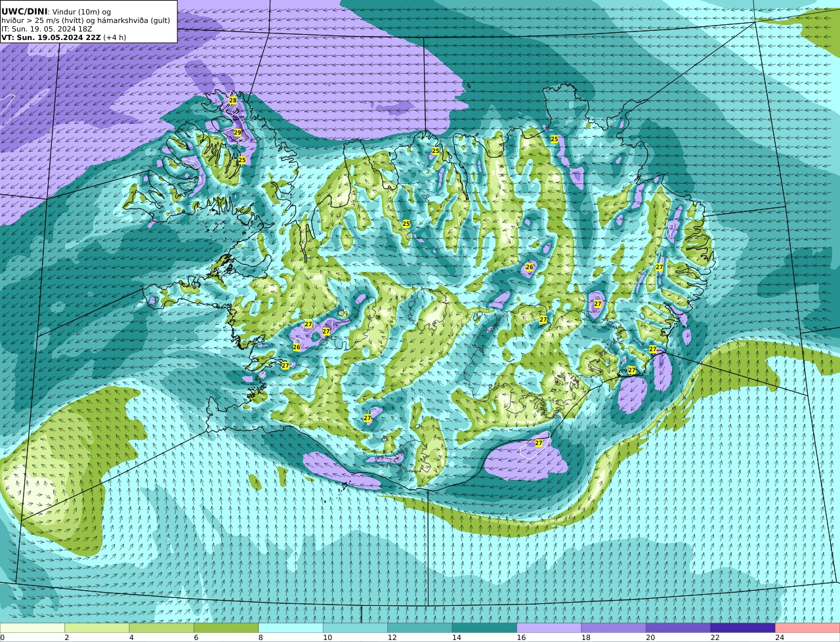Click the 18–20 m/s purple legend swatch
This screenshot has width=840, height=642.
point(614,628)
